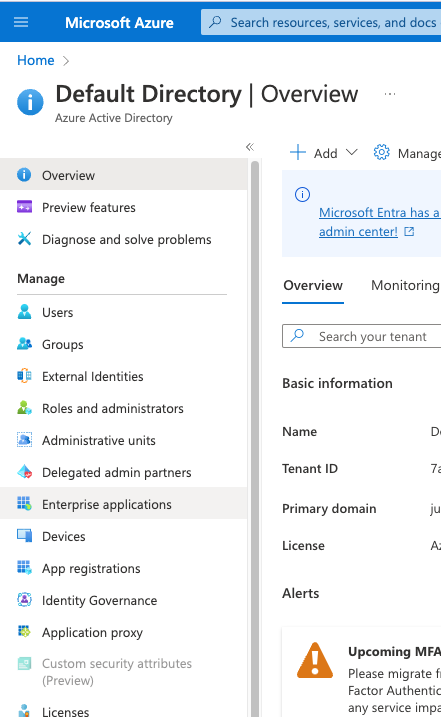Click the External Identities icon

[24, 376]
